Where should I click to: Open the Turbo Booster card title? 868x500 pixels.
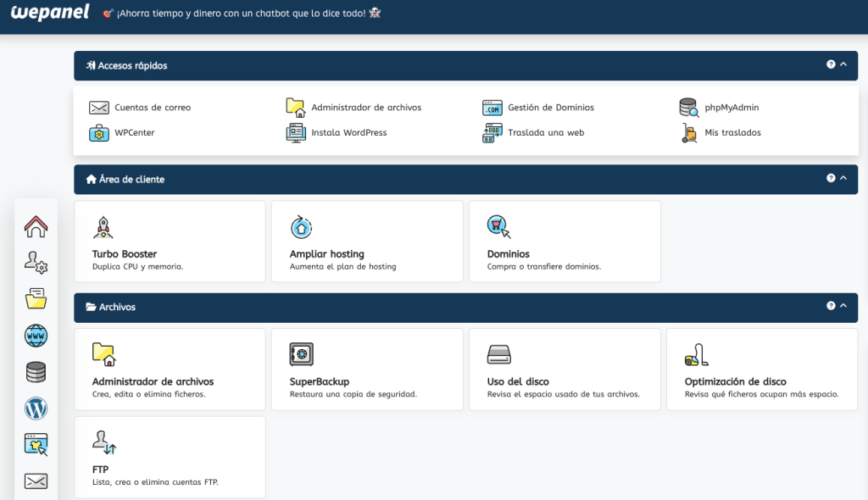coord(125,254)
